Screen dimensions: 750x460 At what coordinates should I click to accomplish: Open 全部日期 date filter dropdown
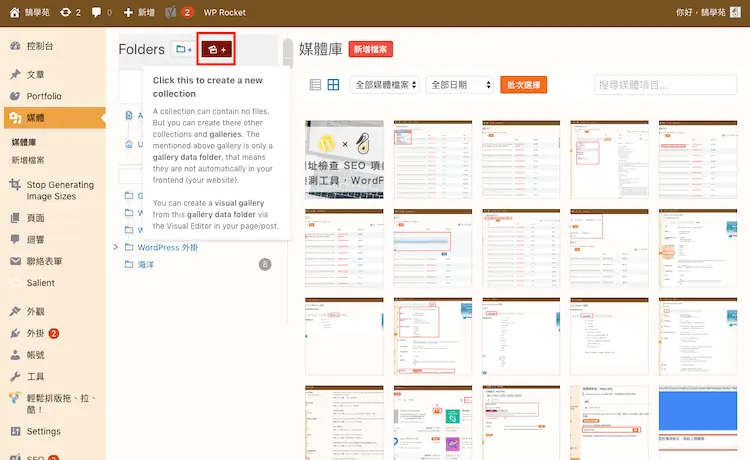coord(460,85)
